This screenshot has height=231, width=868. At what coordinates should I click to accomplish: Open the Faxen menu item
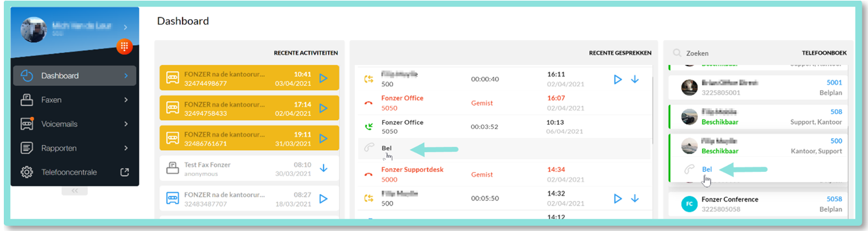[75, 100]
